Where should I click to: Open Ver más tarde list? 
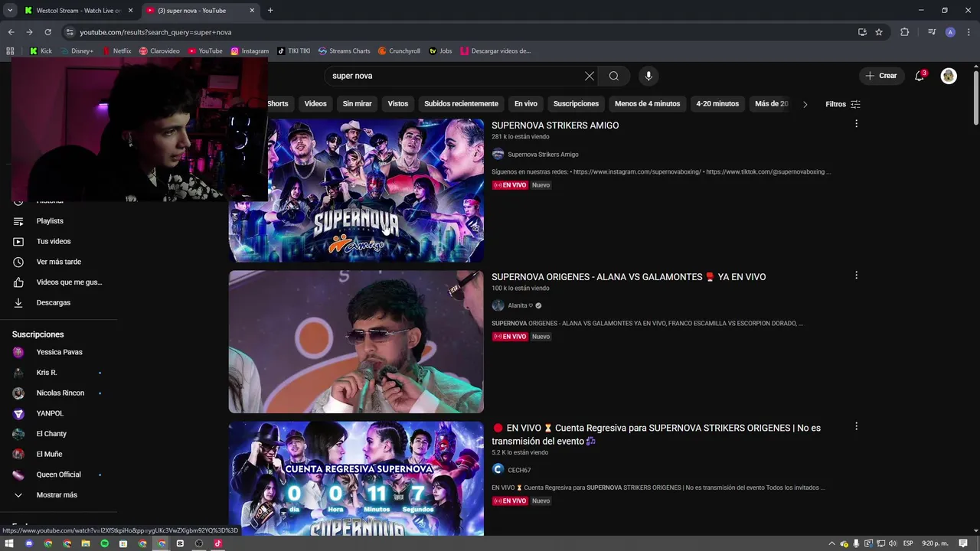point(58,262)
